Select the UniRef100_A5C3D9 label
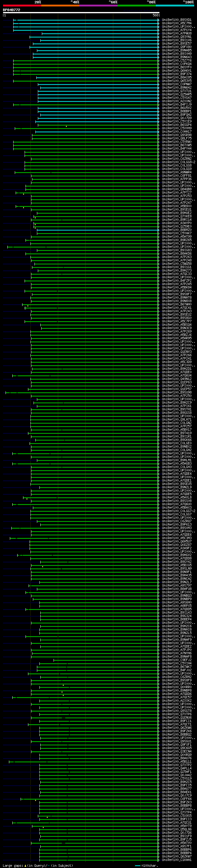 176,362
